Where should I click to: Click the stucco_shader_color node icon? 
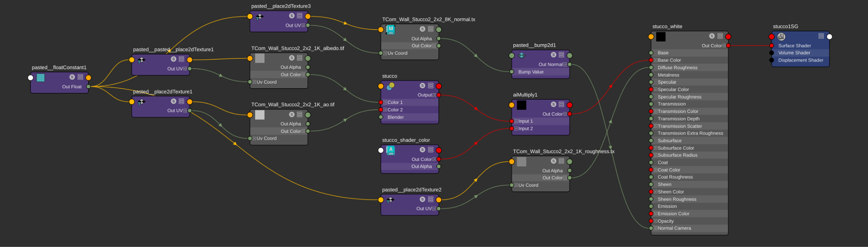tap(390, 150)
